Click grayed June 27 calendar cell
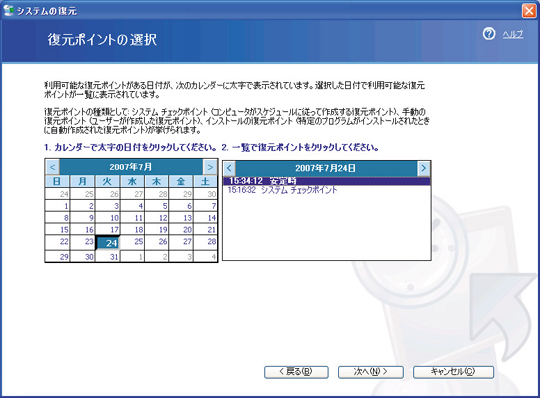 133,194
